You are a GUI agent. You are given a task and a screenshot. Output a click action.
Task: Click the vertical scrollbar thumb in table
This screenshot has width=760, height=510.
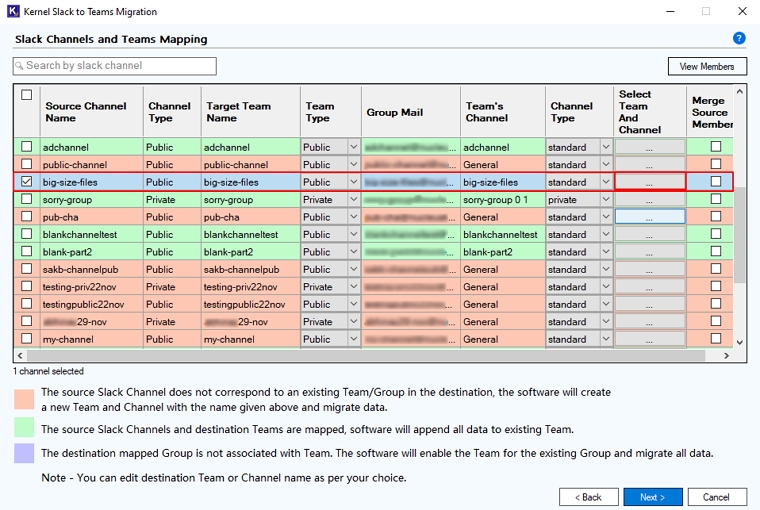(x=739, y=235)
